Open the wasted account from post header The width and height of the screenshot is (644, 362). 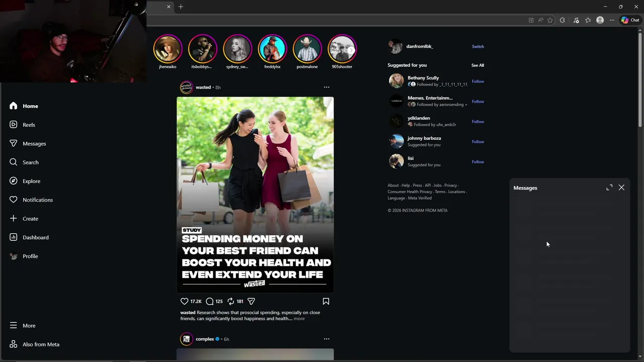click(203, 87)
